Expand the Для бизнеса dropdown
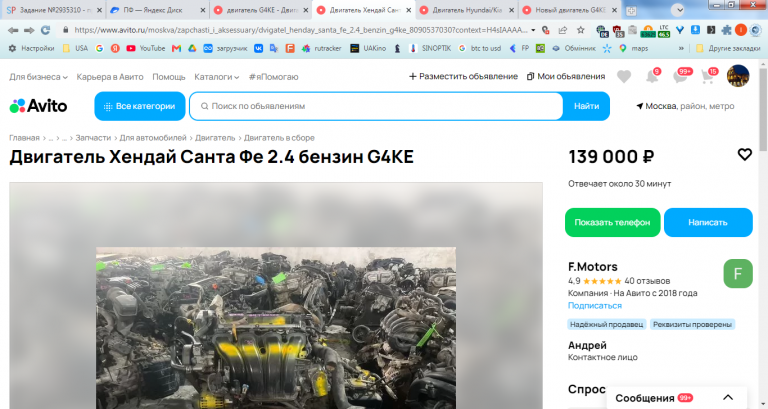Screen dimensions: 768x409 coord(38,77)
